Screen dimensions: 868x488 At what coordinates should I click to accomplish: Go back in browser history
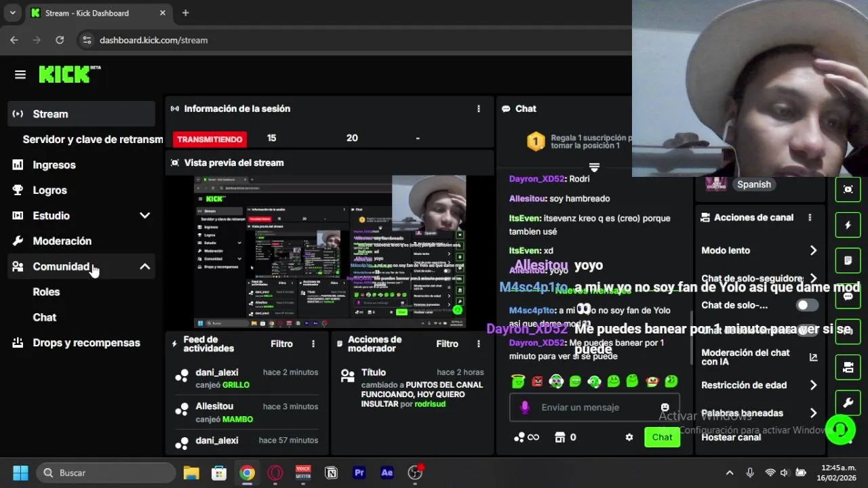[x=14, y=40]
